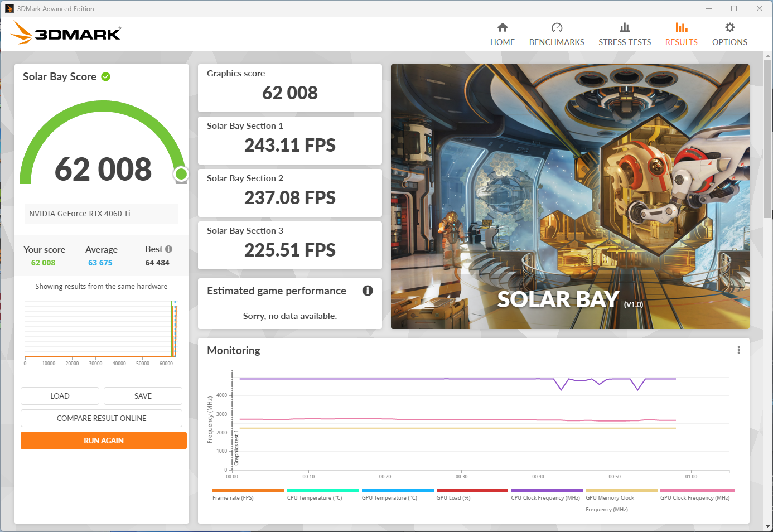Open the Options gear icon

(729, 27)
